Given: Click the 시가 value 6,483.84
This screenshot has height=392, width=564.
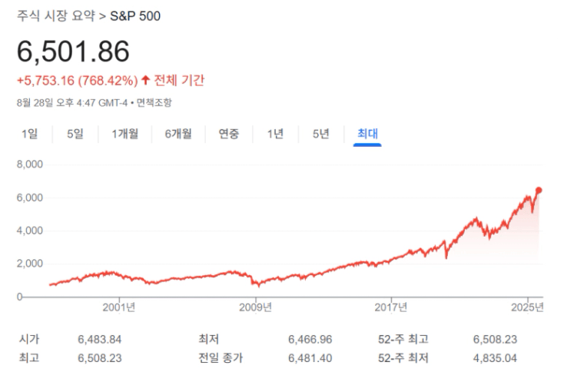Looking at the screenshot, I should click(x=100, y=339).
